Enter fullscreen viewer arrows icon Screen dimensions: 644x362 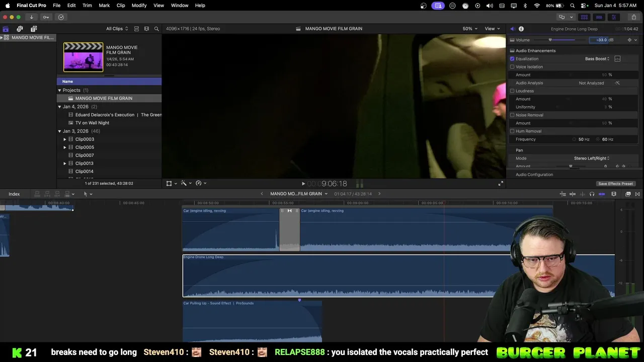pyautogui.click(x=501, y=184)
